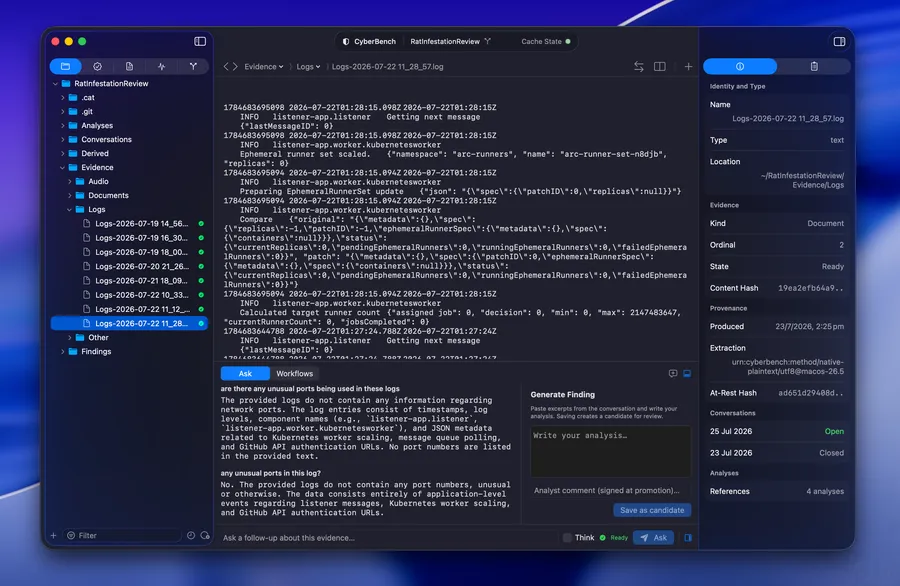Open the activity pulse sidebar tab
The height and width of the screenshot is (586, 900).
click(161, 67)
